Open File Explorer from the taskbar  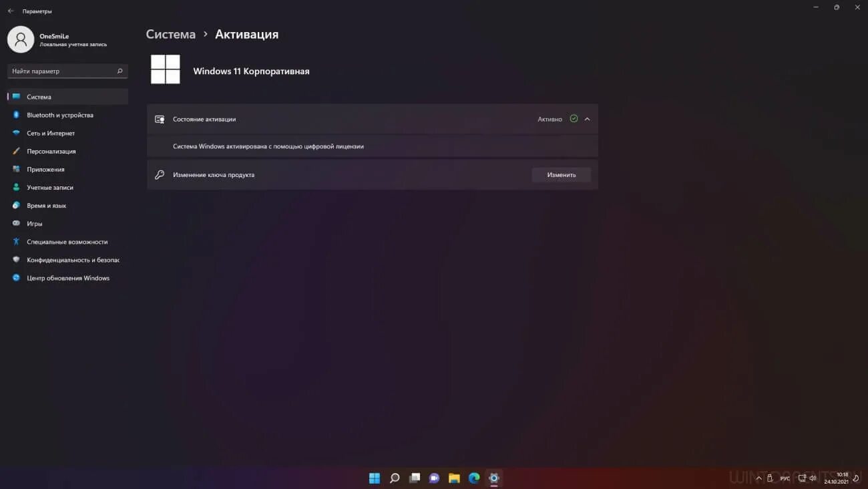(x=454, y=478)
